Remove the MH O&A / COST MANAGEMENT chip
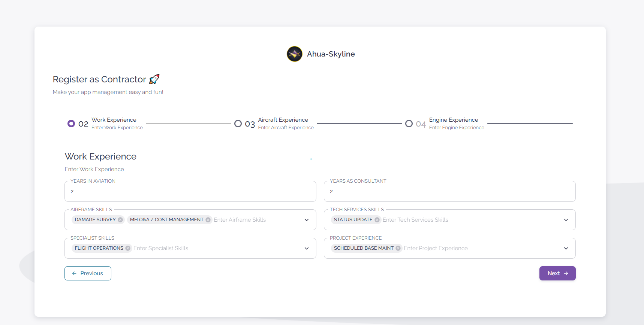The image size is (644, 325). tap(208, 220)
